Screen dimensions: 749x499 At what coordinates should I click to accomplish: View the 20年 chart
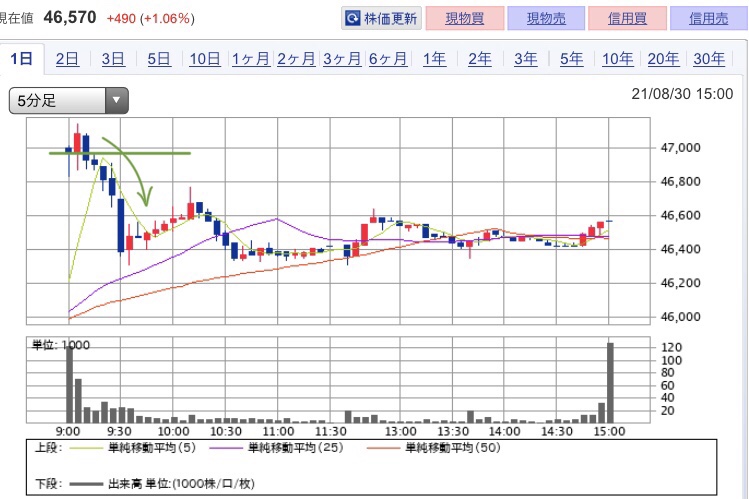663,59
